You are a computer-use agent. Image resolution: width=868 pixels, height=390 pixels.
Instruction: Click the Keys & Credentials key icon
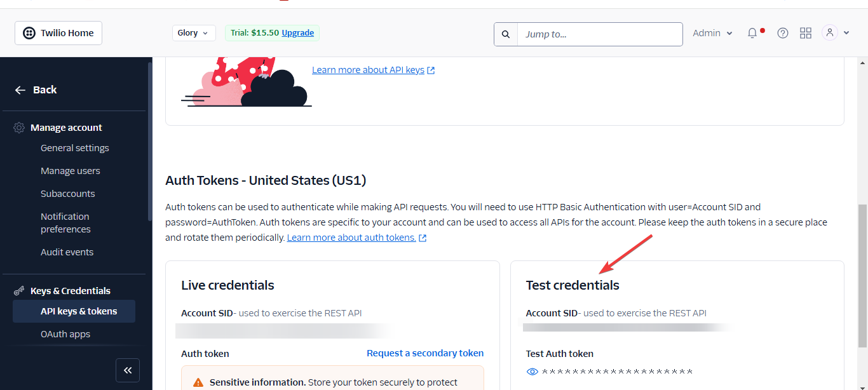pos(19,291)
